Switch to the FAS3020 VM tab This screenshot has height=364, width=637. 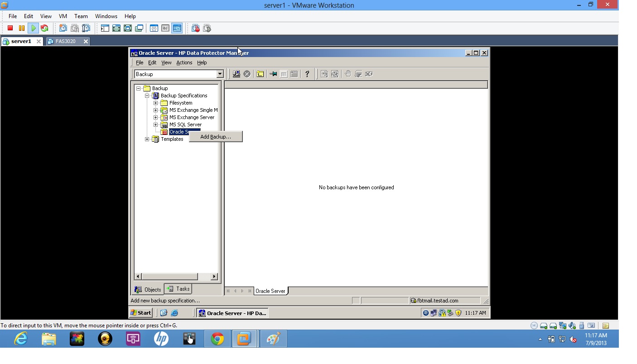point(67,41)
